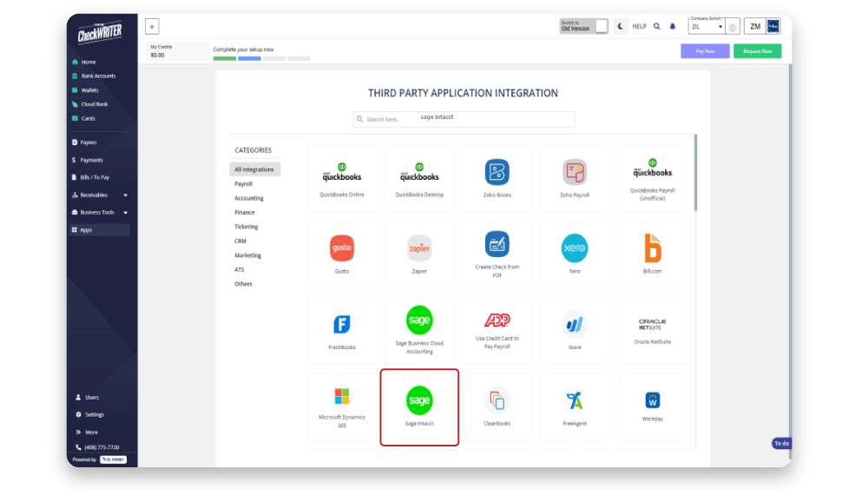The width and height of the screenshot is (868, 489).
Task: Choose the Gusto integration icon
Action: pyautogui.click(x=342, y=248)
